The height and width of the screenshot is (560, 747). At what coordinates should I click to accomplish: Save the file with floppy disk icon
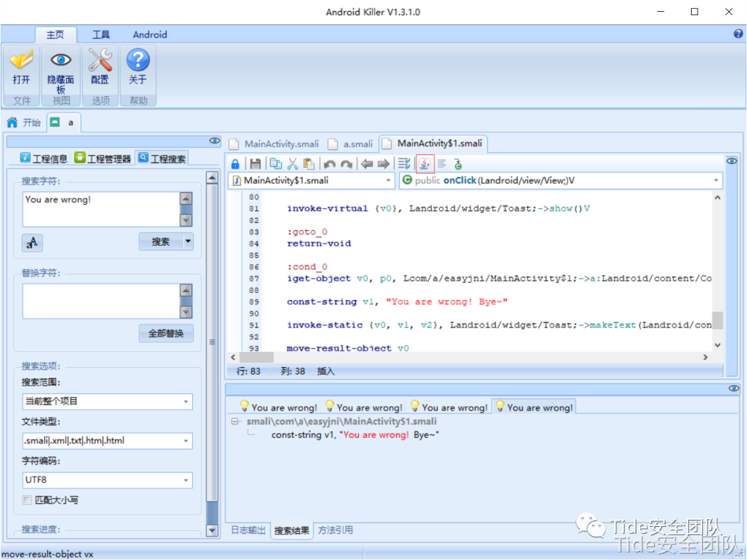click(x=255, y=165)
